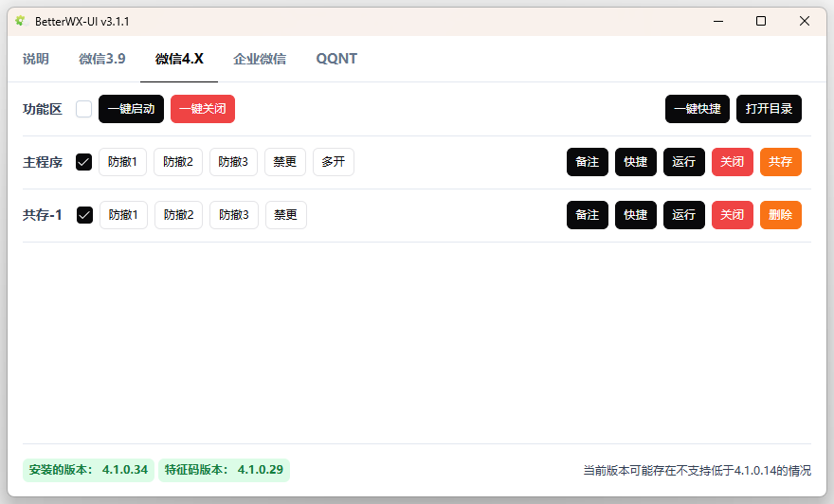This screenshot has height=504, width=834.
Task: Click the 一键快捷 button
Action: pyautogui.click(x=698, y=109)
